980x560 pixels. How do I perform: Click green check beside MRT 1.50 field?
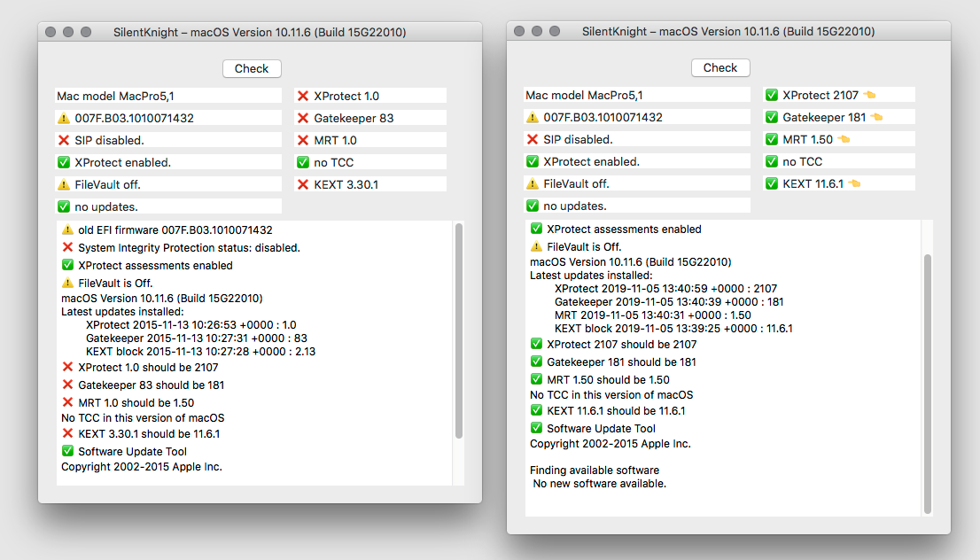pyautogui.click(x=772, y=139)
